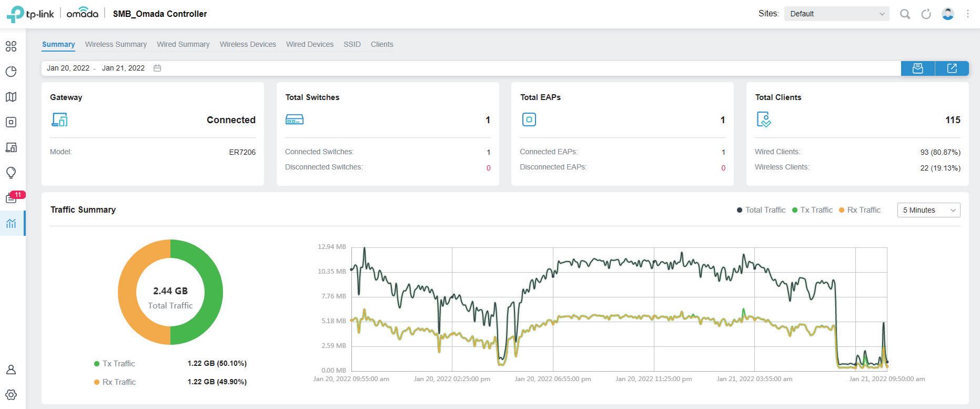Toggle Total Traffic legend series

761,210
